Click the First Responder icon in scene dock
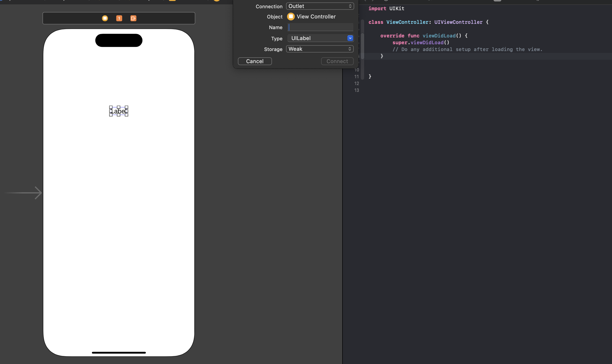612x364 pixels. click(119, 18)
